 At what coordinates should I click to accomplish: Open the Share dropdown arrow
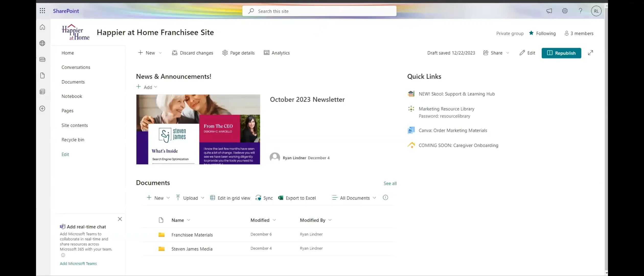click(508, 53)
